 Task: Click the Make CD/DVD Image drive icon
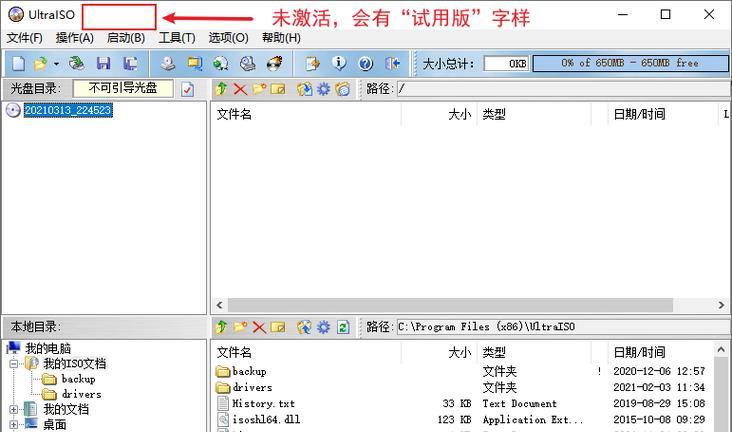tap(168, 64)
